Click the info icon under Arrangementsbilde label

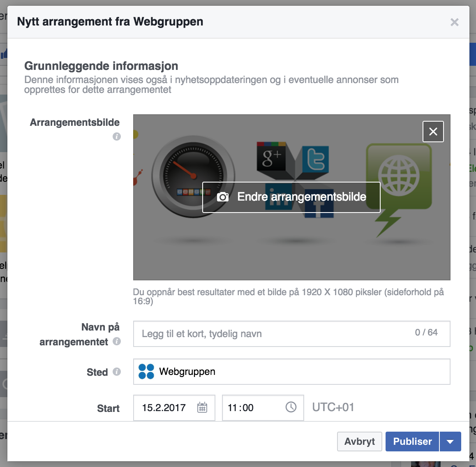coord(117,136)
